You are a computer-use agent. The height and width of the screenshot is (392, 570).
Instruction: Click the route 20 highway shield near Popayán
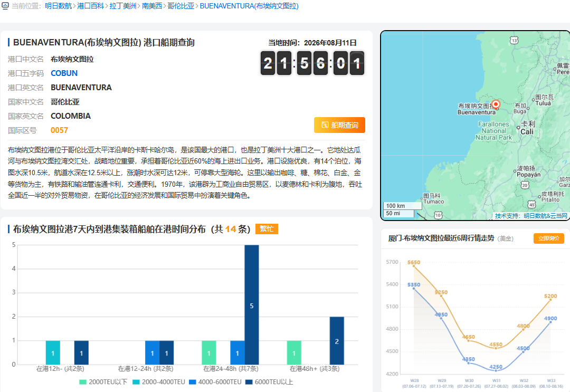tap(525, 185)
